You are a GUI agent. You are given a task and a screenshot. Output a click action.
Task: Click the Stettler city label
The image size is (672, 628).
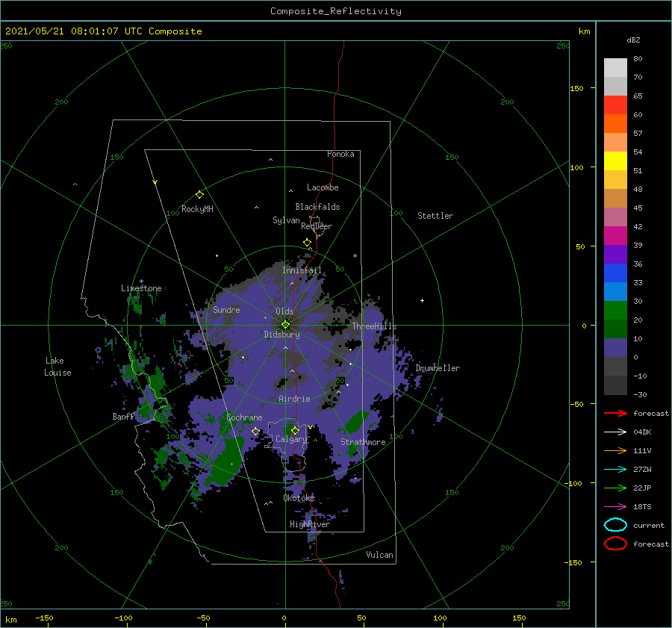pyautogui.click(x=435, y=216)
